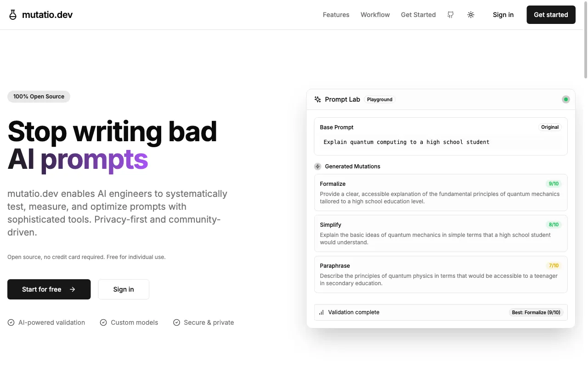Screen dimensions: 588x368
Task: Click the Generated Mutations heading
Action: point(352,167)
